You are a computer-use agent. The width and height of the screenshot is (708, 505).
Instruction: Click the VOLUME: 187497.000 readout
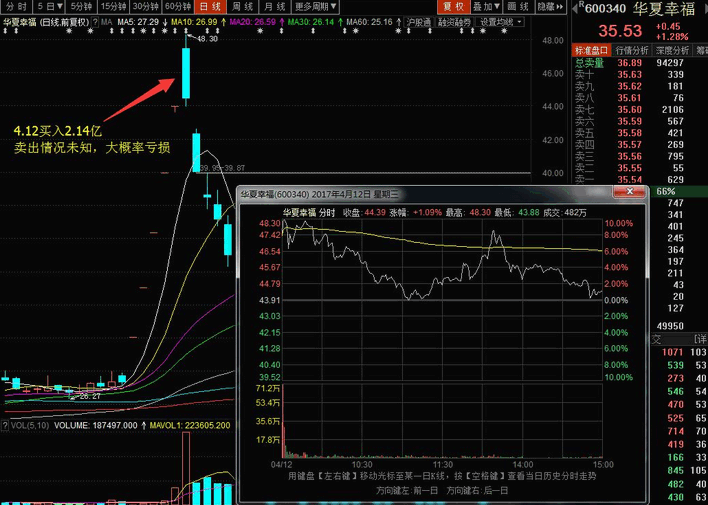click(x=95, y=426)
